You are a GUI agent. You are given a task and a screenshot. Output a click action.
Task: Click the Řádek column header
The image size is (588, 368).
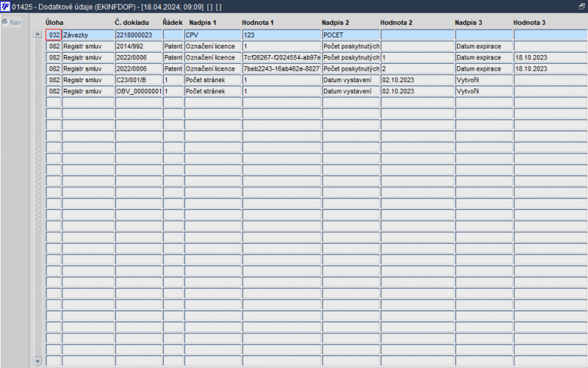coord(173,23)
